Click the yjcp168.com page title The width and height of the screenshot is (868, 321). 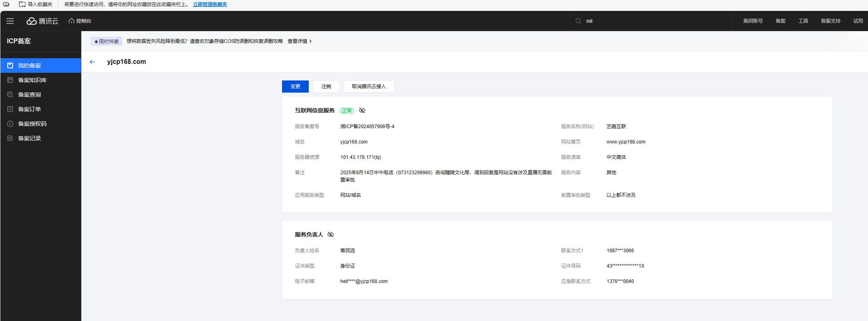tap(126, 62)
